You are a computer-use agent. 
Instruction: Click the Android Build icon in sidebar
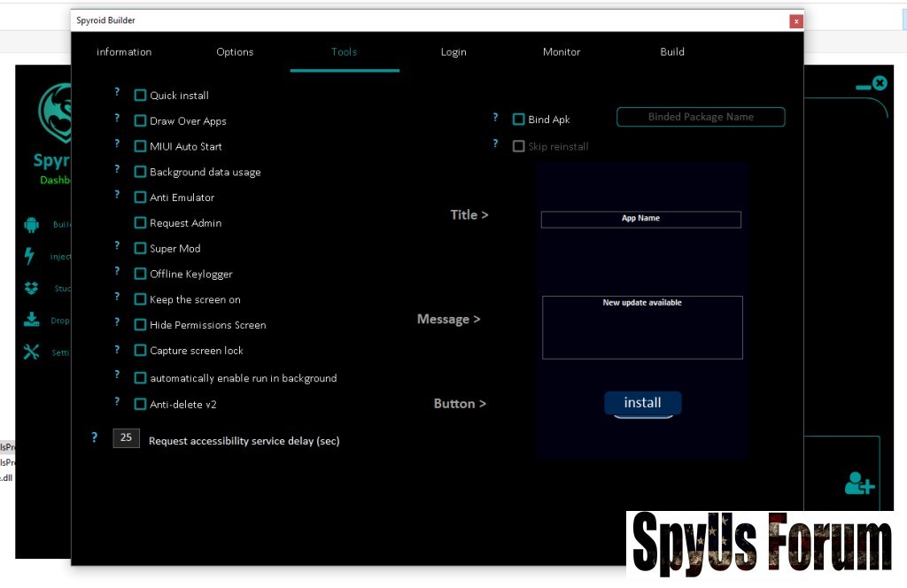click(x=32, y=225)
